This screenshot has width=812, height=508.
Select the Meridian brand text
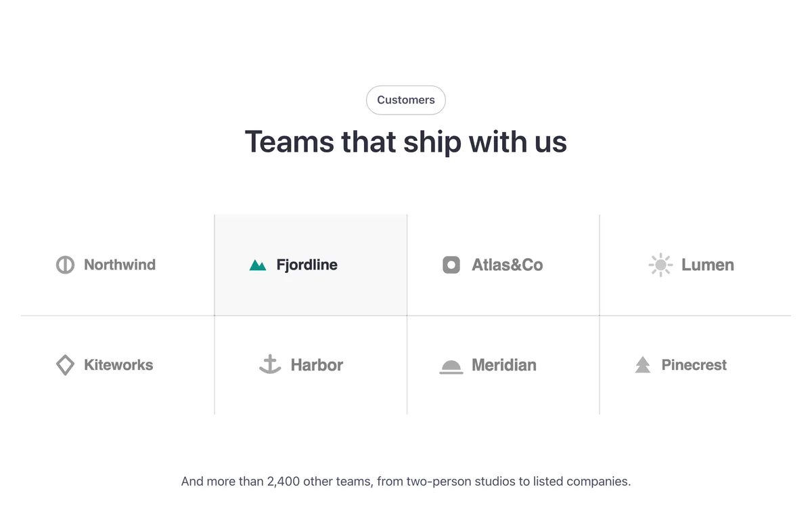(504, 365)
